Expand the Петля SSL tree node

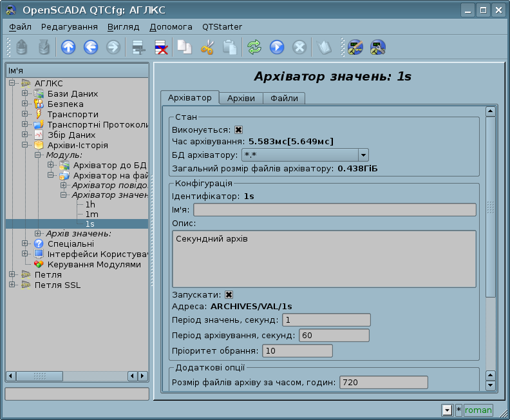tap(12, 285)
